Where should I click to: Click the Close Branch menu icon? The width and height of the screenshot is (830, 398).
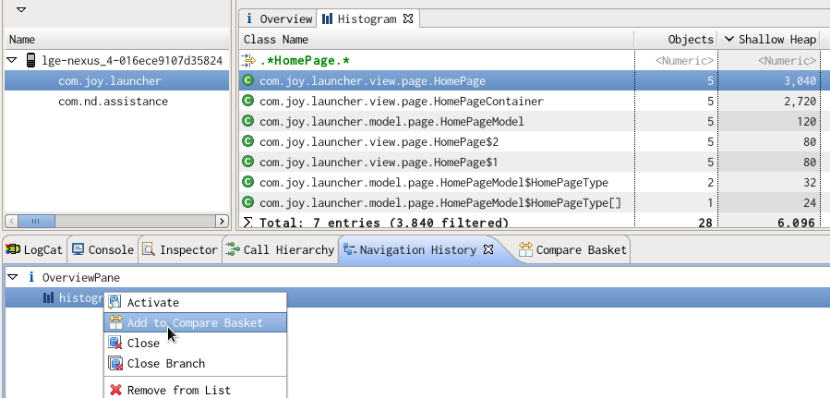tap(115, 363)
